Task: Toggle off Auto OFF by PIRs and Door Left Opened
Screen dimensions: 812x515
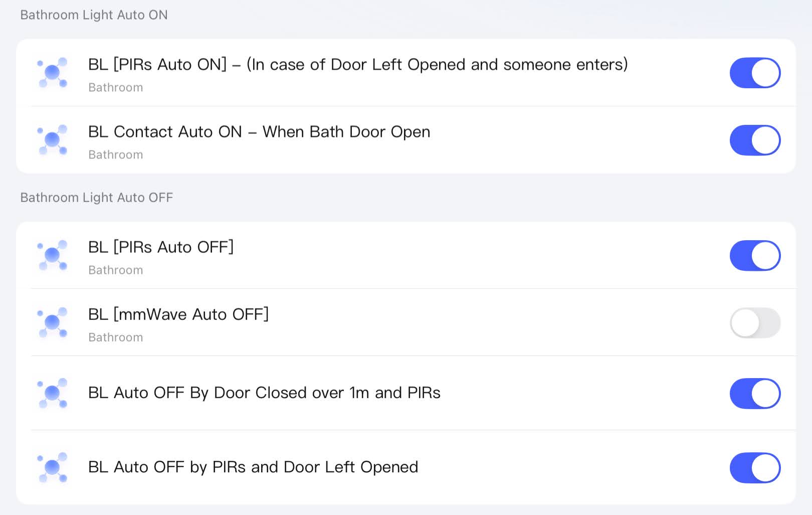Action: pos(754,467)
